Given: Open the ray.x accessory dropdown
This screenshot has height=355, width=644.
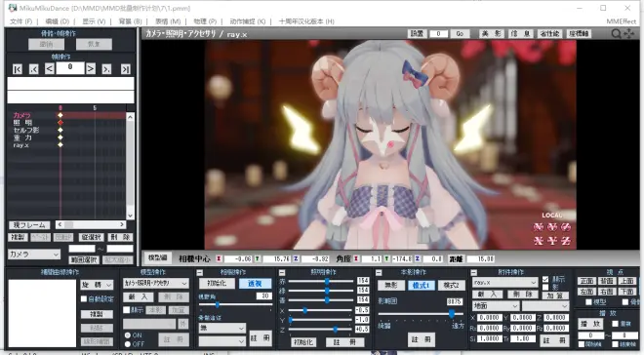Looking at the screenshot, I should [x=504, y=283].
